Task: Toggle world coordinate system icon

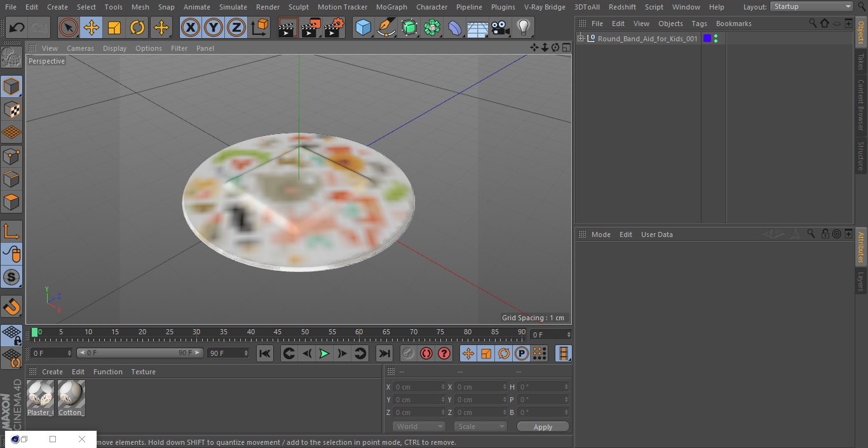Action: [260, 28]
